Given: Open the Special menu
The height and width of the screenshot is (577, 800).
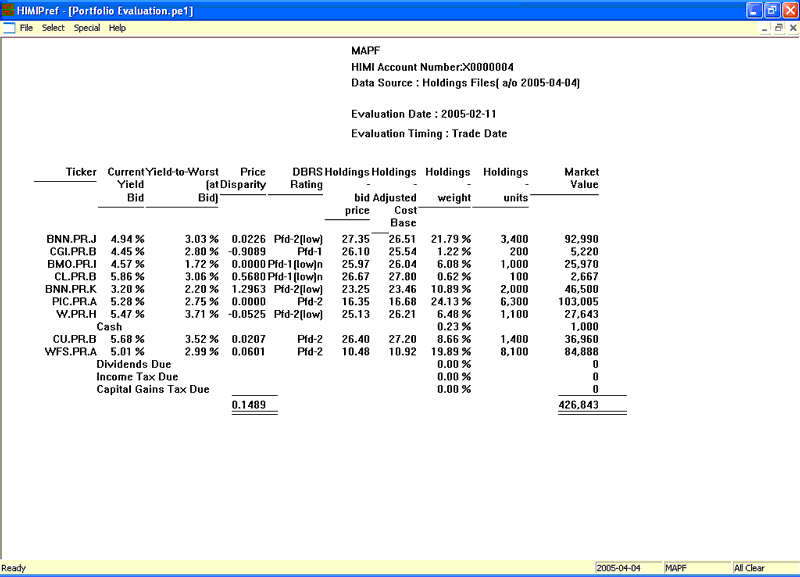Looking at the screenshot, I should click(87, 28).
